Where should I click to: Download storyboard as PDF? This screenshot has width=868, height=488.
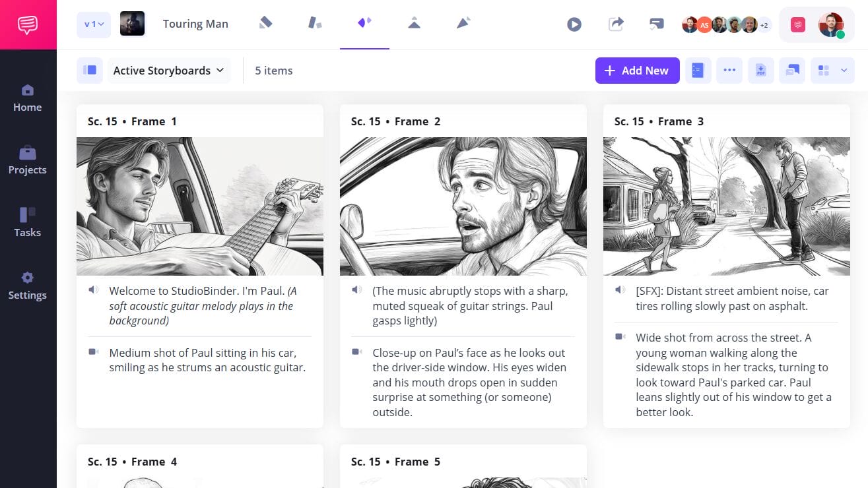(x=761, y=71)
